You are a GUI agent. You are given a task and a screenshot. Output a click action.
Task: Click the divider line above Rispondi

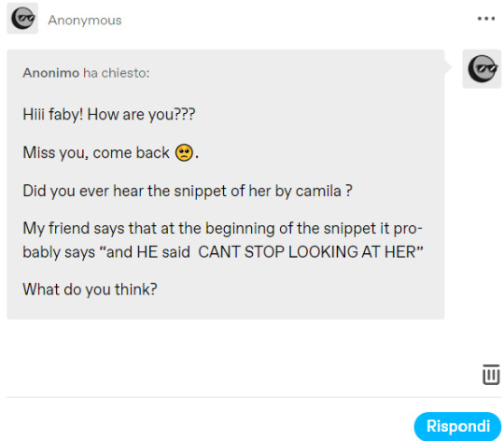(x=254, y=397)
